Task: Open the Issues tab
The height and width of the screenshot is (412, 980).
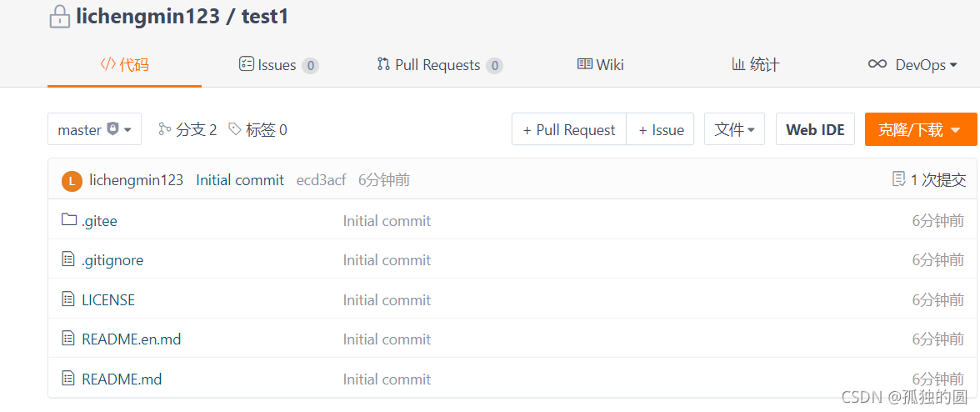Action: click(278, 64)
